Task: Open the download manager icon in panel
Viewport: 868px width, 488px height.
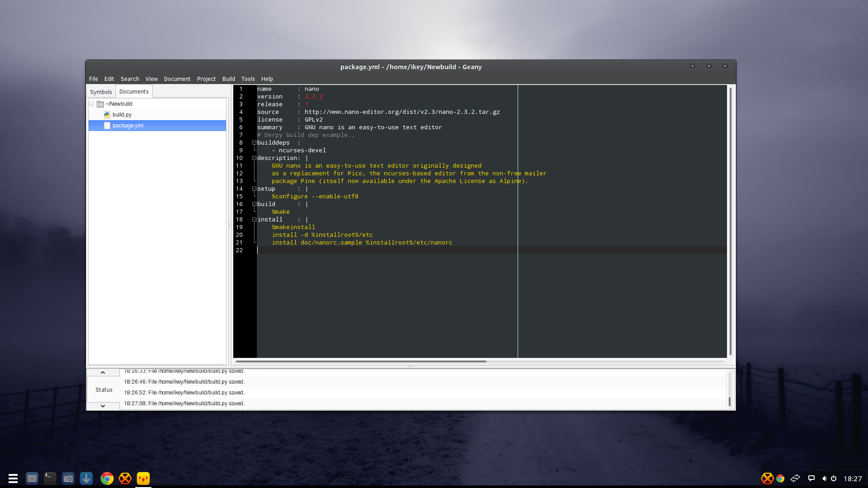Action: [86, 478]
